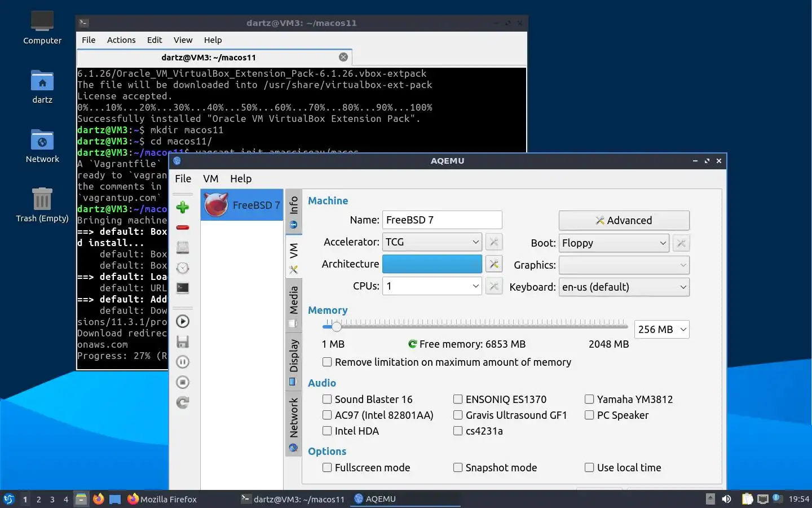Open AQEMU File menu
Viewport: 812px width, 508px height.
183,178
